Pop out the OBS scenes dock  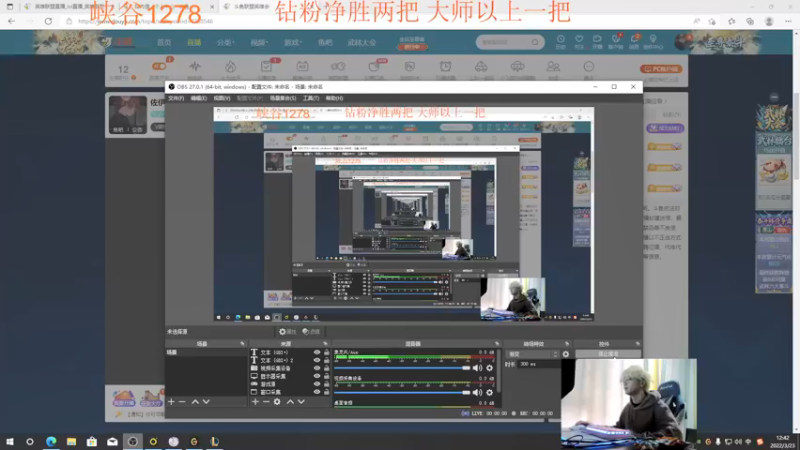pyautogui.click(x=242, y=344)
